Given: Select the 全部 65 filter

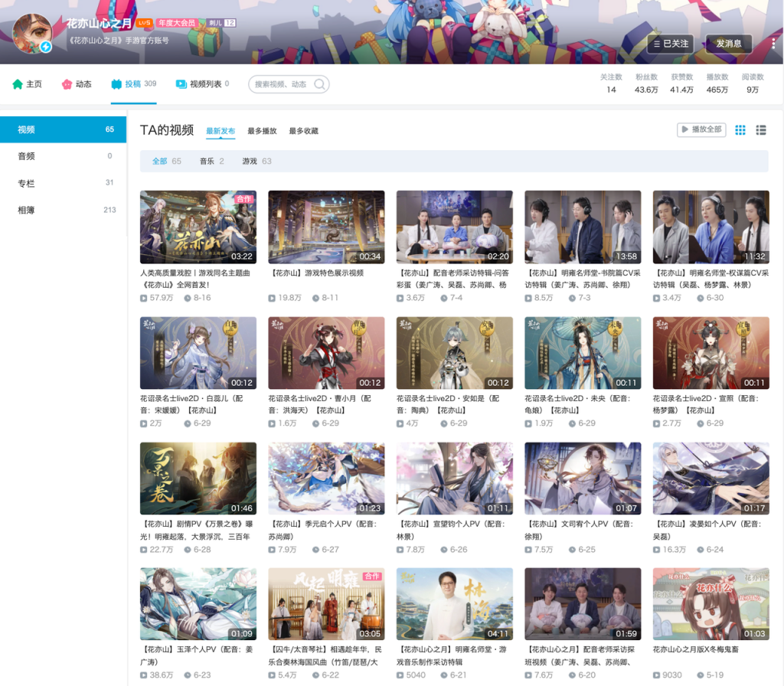Looking at the screenshot, I should point(166,161).
